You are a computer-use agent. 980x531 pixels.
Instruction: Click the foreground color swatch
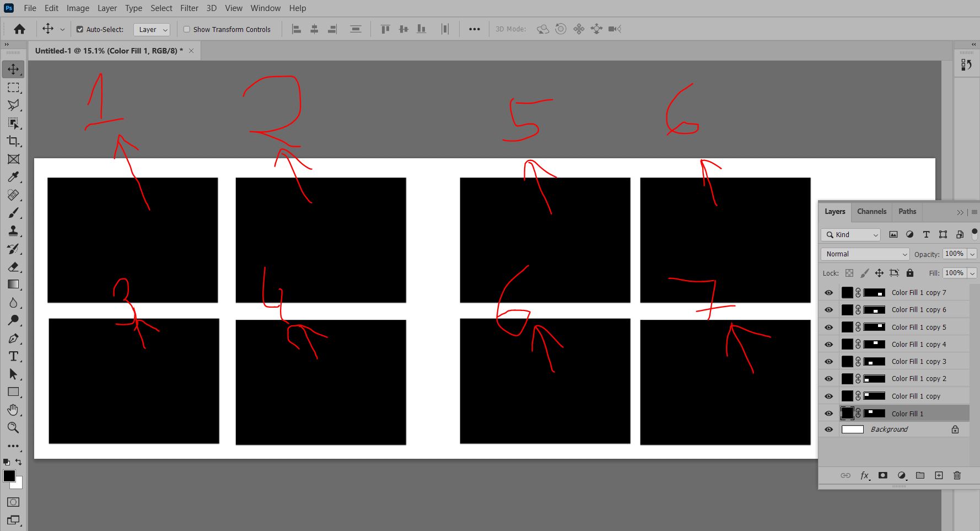click(x=9, y=476)
